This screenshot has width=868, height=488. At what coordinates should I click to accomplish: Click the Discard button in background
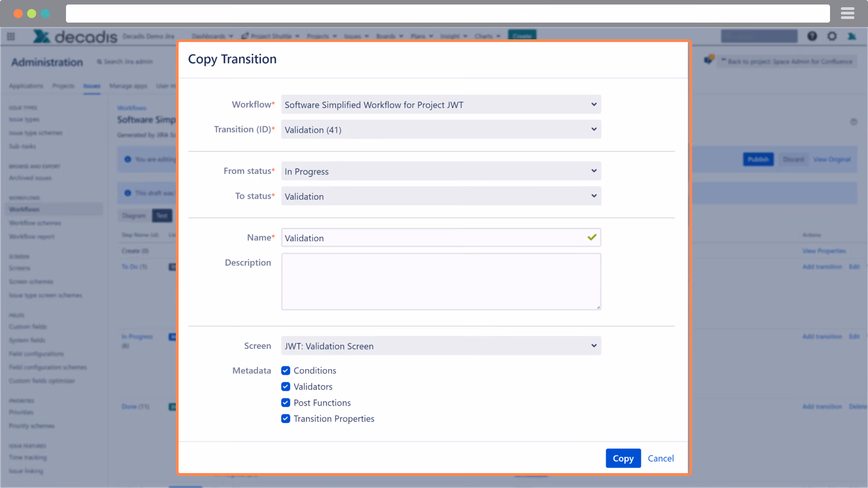[793, 160]
